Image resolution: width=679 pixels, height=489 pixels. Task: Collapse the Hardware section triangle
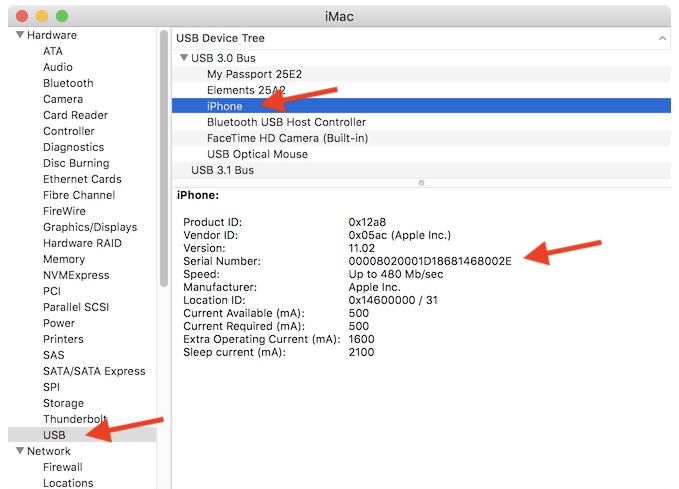20,35
